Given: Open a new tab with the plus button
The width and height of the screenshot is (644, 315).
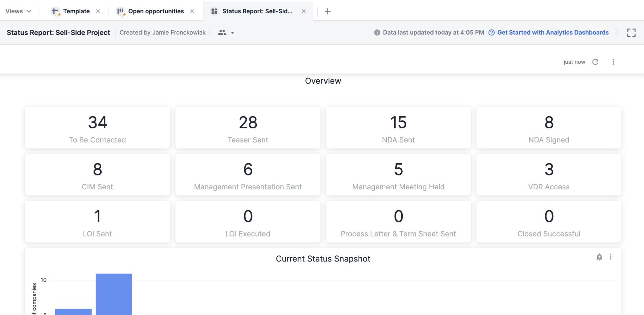Looking at the screenshot, I should 327,11.
